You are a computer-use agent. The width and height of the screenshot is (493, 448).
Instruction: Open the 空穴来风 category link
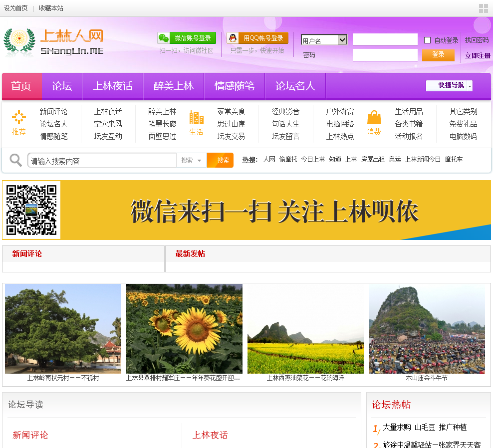pos(108,124)
